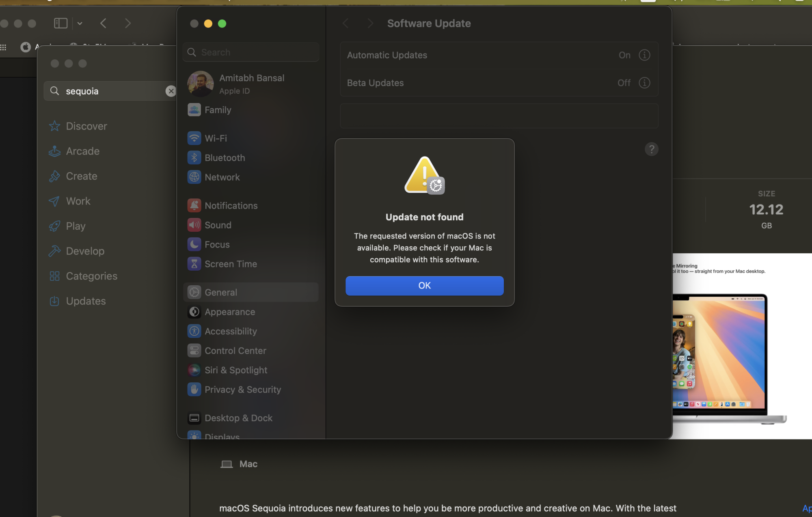Select Network in the settings sidebar

[x=222, y=177]
